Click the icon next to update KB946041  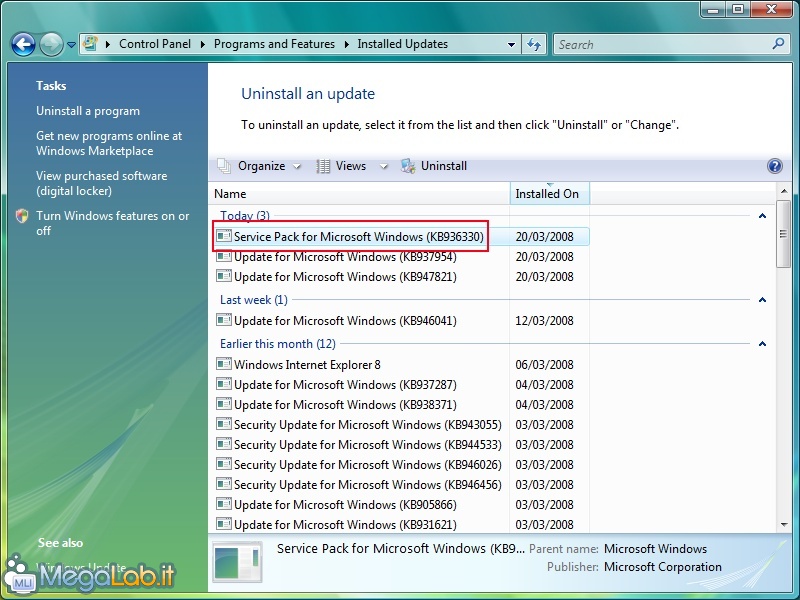tap(223, 320)
